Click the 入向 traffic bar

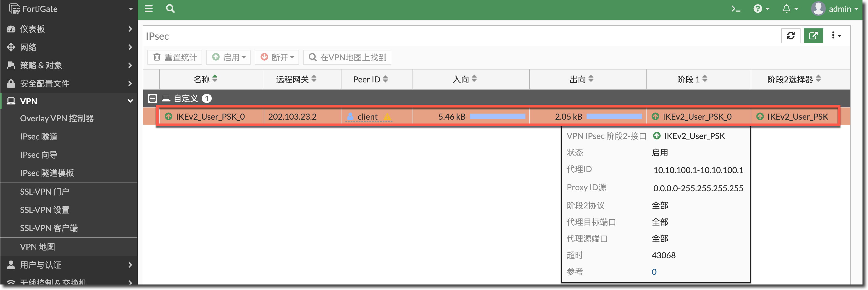click(497, 117)
